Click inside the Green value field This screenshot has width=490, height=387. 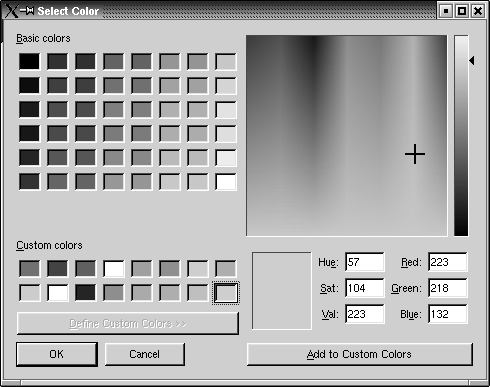coord(448,288)
